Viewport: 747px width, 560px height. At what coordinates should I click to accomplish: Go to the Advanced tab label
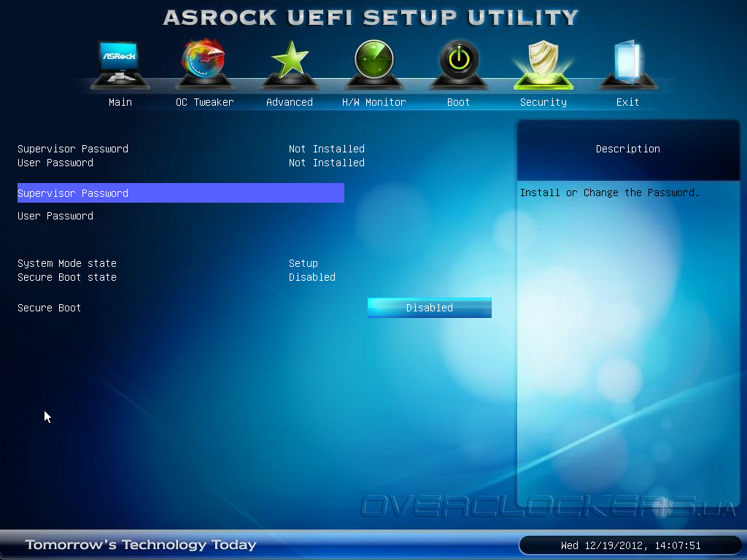point(290,102)
